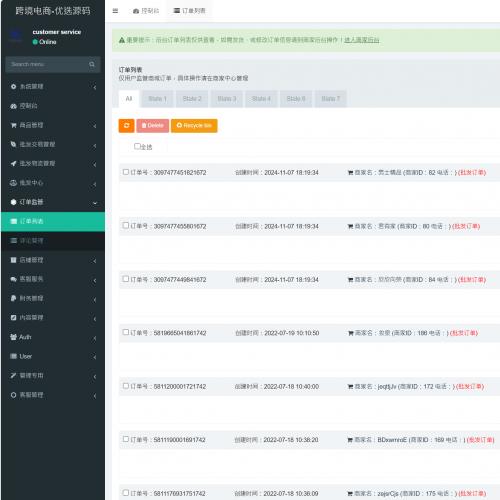This screenshot has width=500, height=500.
Task: Check the box for order 3097477455801672
Action: [x=126, y=226]
